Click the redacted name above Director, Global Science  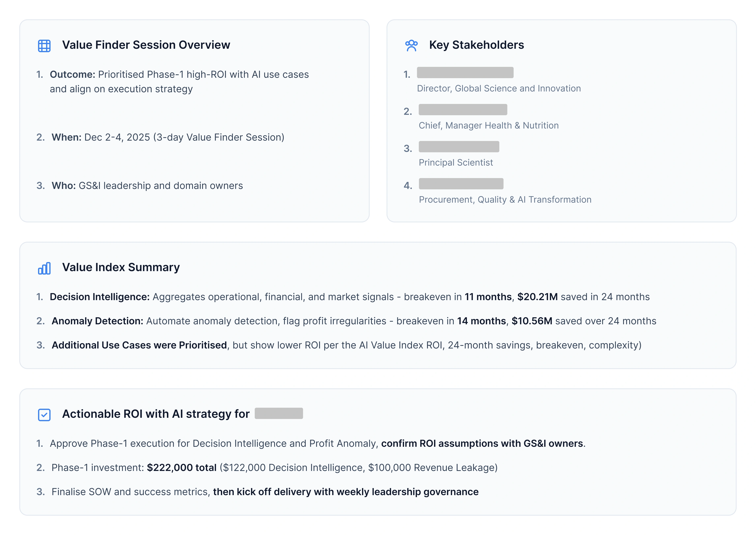[x=465, y=73]
